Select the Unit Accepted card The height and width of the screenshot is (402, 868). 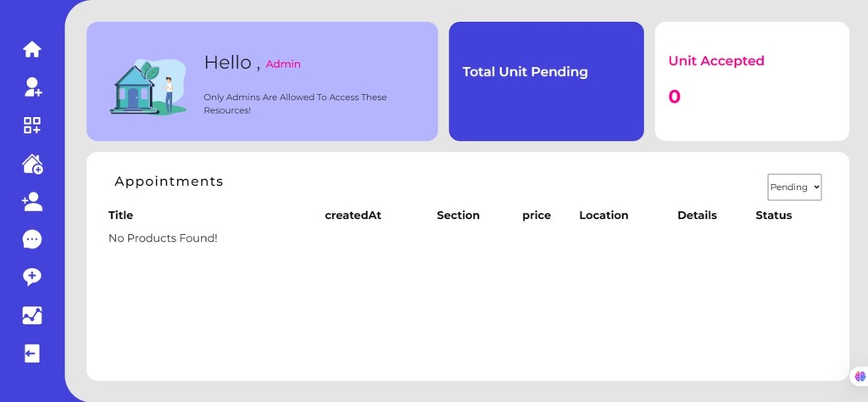click(x=751, y=81)
